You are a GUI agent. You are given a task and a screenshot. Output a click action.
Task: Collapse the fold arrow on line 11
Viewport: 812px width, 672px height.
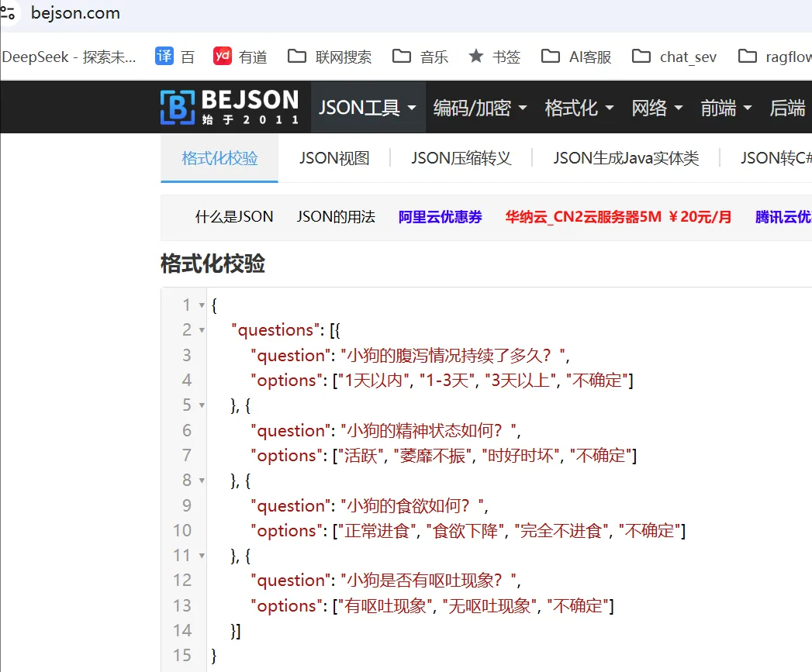point(202,556)
